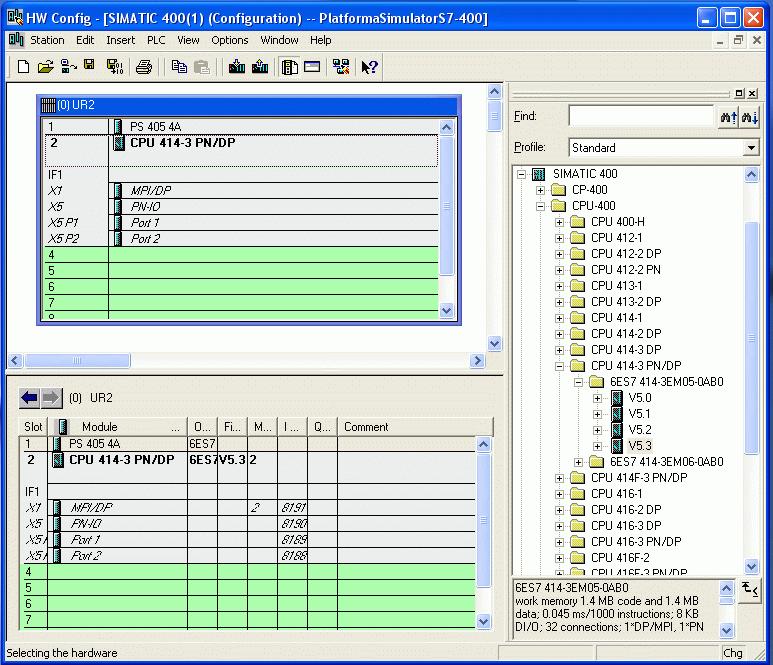Open the Edit menu

[x=85, y=40]
